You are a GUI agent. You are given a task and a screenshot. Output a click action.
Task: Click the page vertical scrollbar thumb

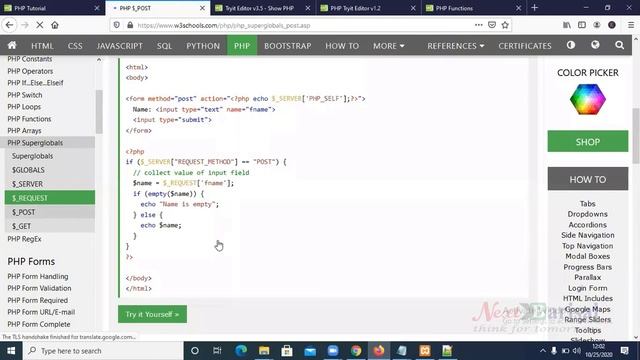click(636, 136)
